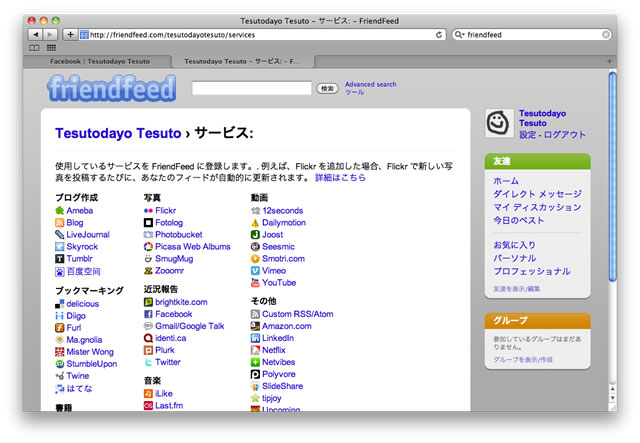Click the friendfeed page search input
Image resolution: width=640 pixels, height=443 pixels.
click(252, 88)
